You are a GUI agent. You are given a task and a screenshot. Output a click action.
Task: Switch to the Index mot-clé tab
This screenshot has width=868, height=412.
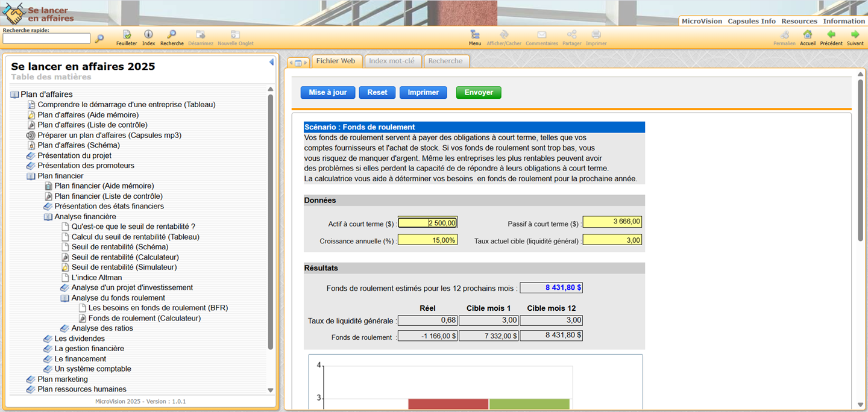[392, 61]
